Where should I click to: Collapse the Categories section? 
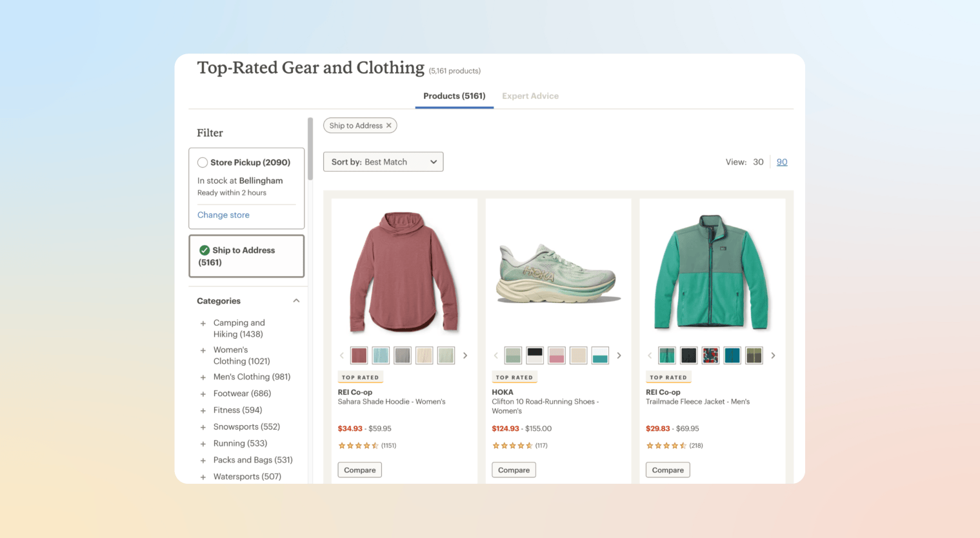[x=295, y=300]
